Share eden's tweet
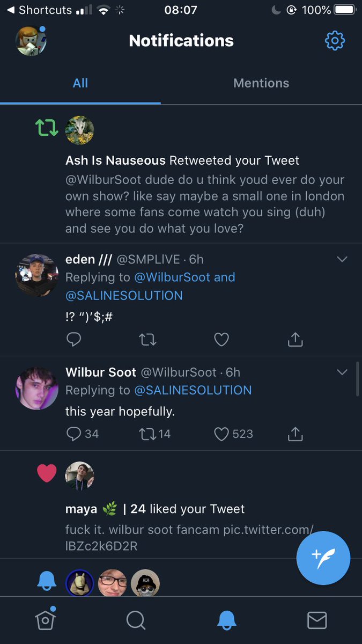 click(x=295, y=339)
